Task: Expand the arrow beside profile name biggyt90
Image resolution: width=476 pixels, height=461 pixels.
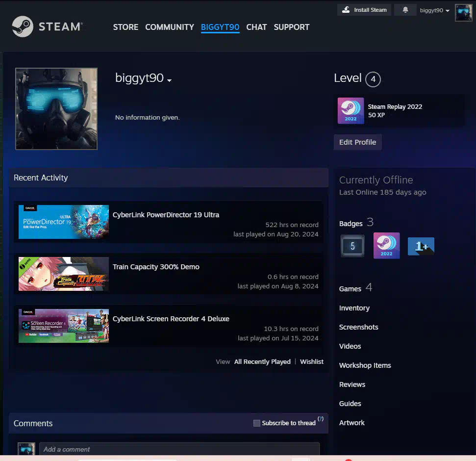Action: (170, 80)
